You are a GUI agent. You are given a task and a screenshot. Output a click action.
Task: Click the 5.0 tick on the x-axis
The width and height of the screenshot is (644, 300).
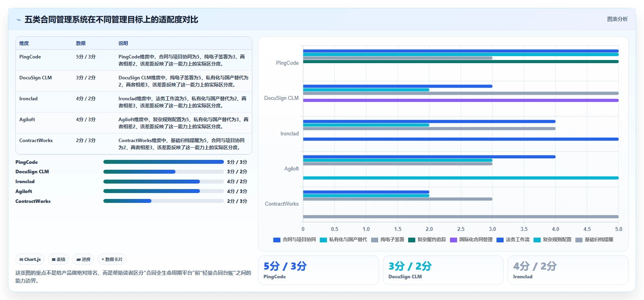pyautogui.click(x=618, y=229)
